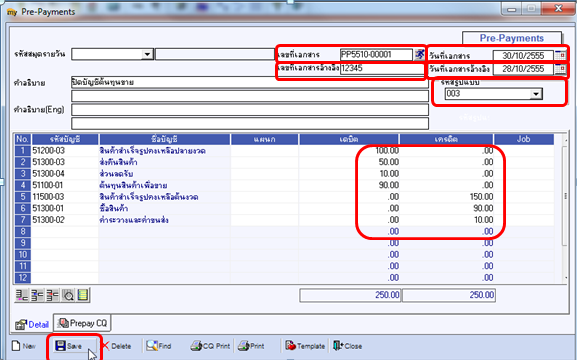Click the magnifier search icon below the grid
This screenshot has width=577, height=360.
tap(68, 295)
